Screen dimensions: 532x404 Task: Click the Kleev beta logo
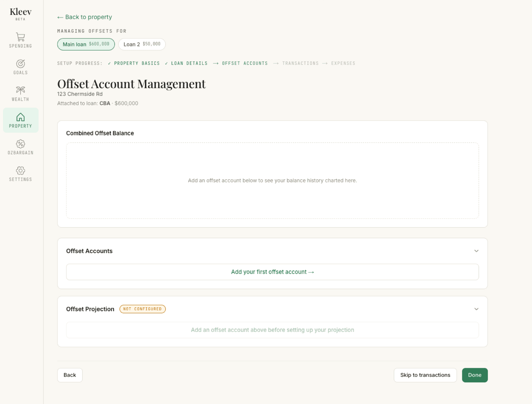21,14
